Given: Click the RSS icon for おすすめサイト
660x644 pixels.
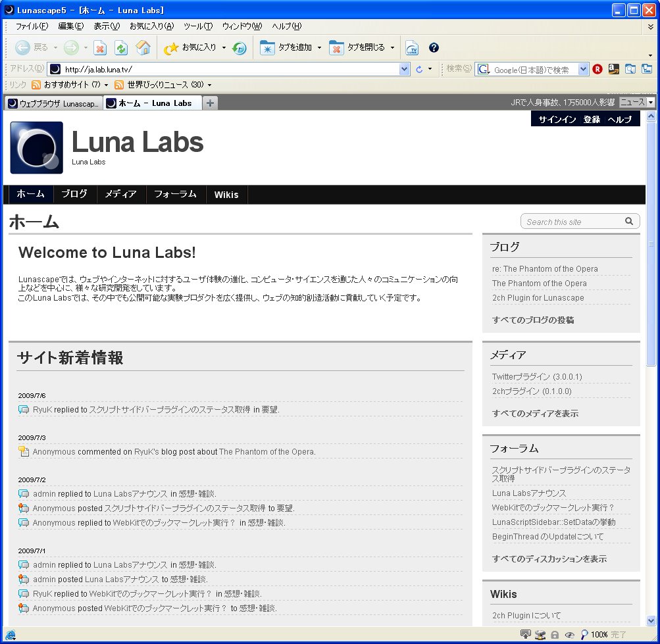Looking at the screenshot, I should coord(36,85).
